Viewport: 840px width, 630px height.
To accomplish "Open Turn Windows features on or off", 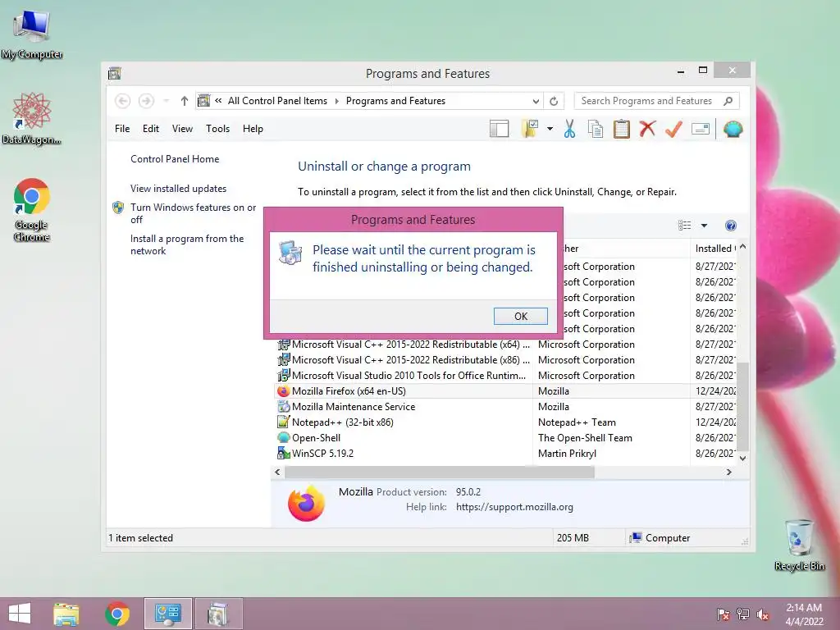I will (193, 213).
